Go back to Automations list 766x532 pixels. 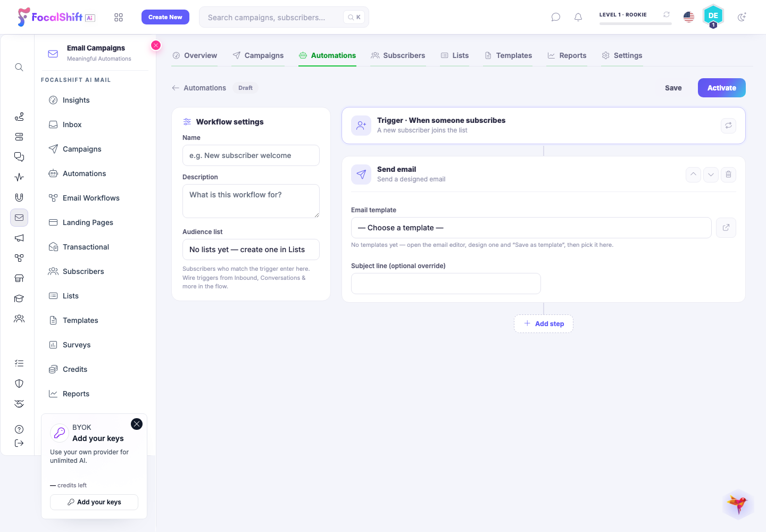tap(199, 88)
